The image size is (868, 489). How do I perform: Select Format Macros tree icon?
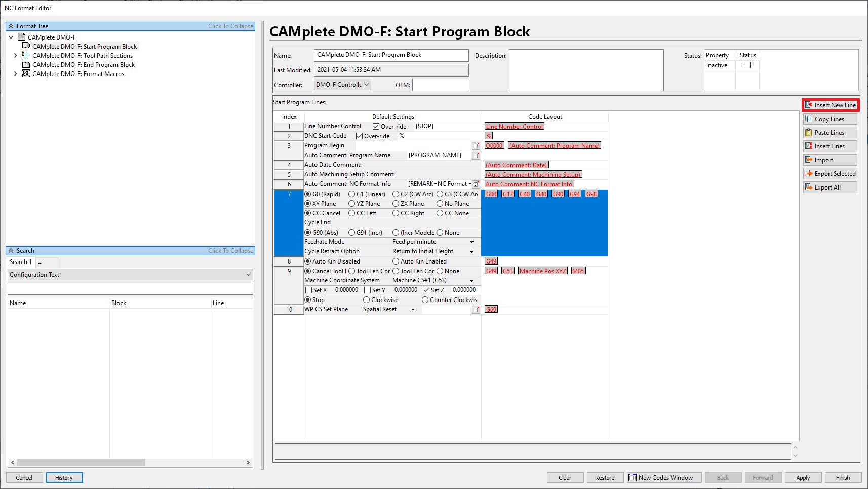tap(26, 73)
